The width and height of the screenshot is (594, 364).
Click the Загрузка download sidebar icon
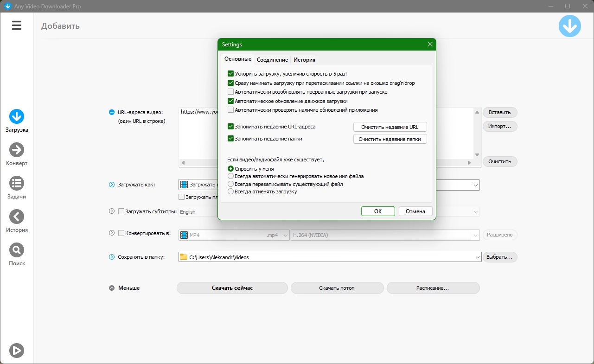point(17,117)
